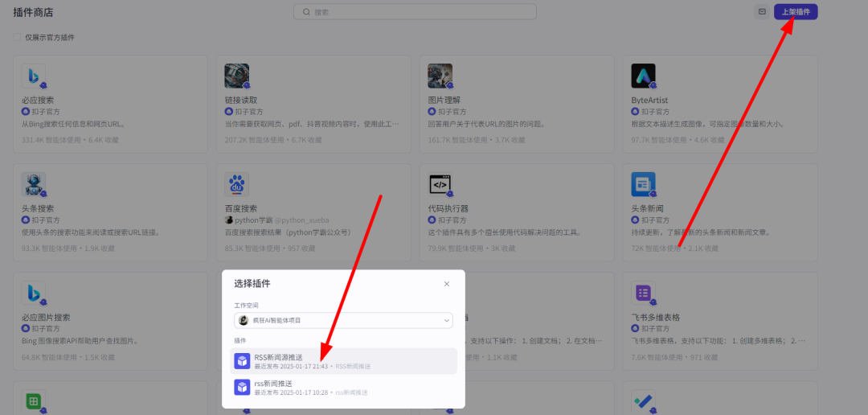Click the 64.8K 智能体使用 stat
868x415 pixels.
click(x=49, y=357)
